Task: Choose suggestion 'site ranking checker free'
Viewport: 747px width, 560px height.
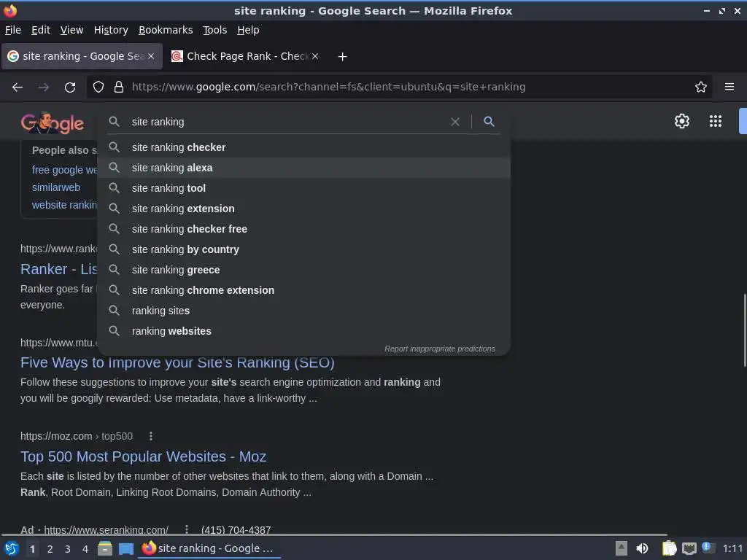Action: click(x=304, y=229)
